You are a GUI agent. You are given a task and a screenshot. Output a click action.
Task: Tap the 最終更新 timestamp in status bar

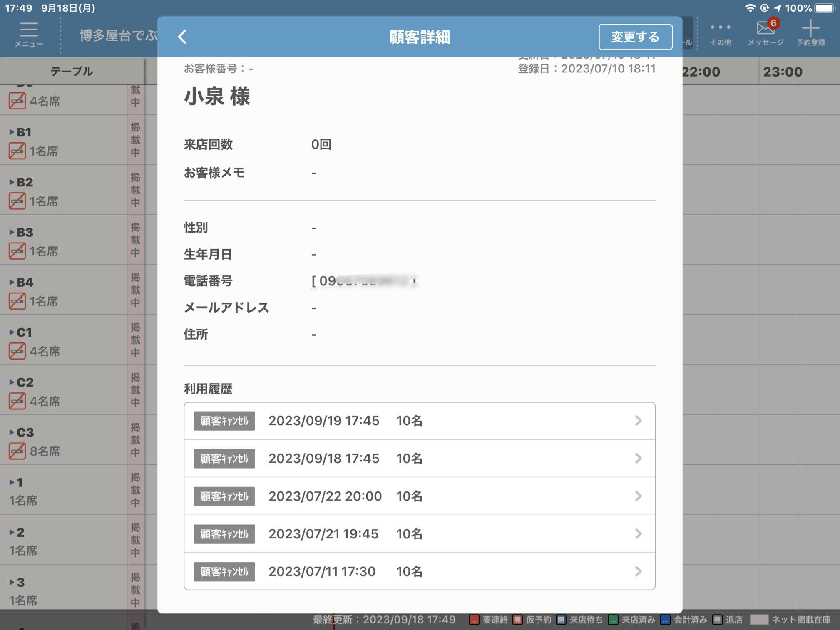pos(384,620)
